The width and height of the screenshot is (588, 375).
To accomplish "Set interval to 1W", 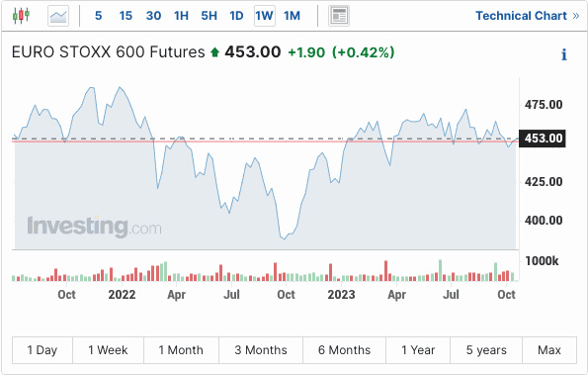I will (265, 16).
